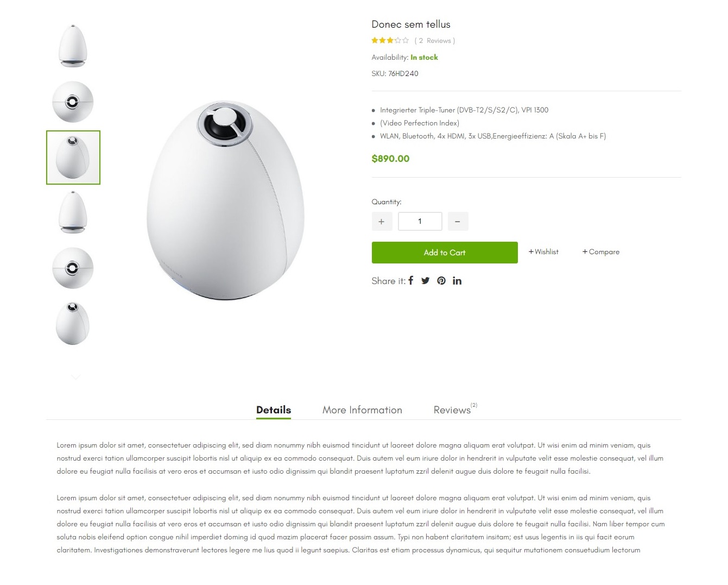Increase quantity with the plus button

click(382, 222)
